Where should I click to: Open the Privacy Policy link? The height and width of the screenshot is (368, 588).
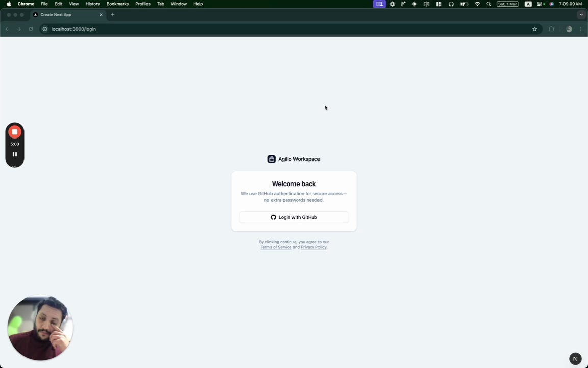(313, 247)
